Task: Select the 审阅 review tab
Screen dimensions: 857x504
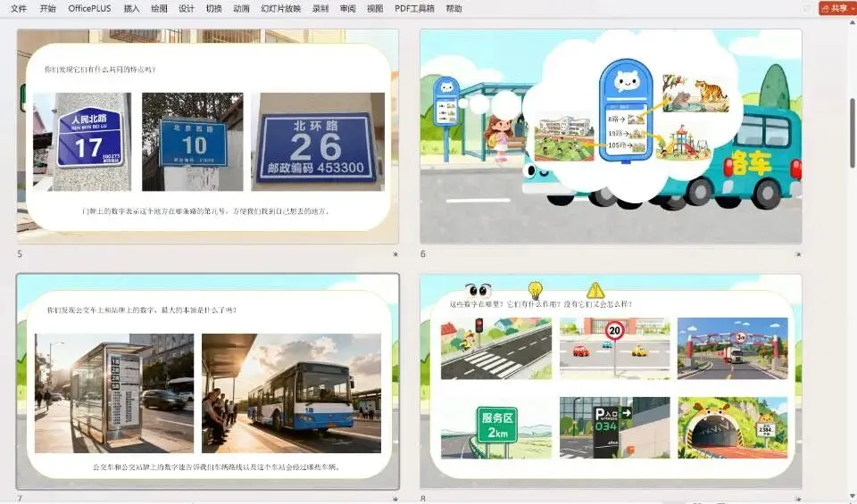Action: (347, 8)
